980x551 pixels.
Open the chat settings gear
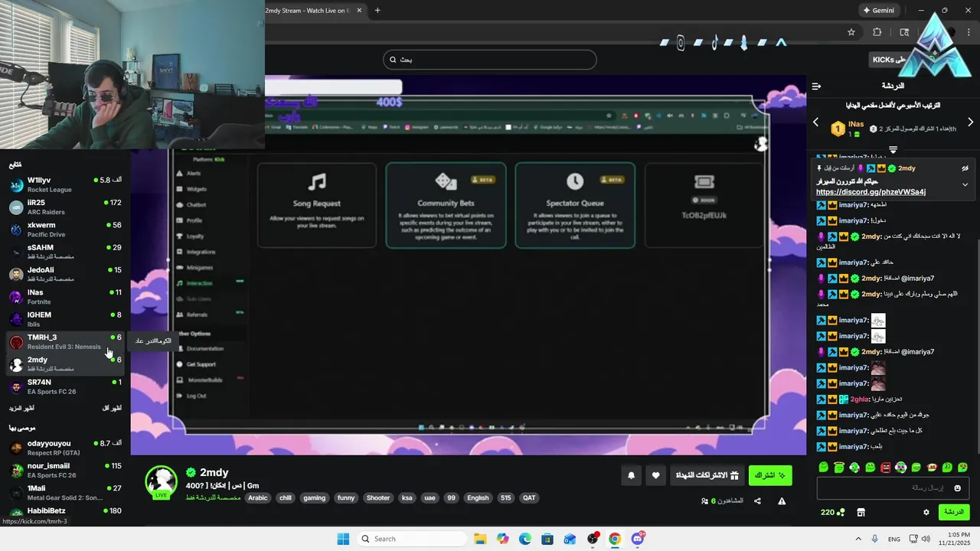click(926, 512)
